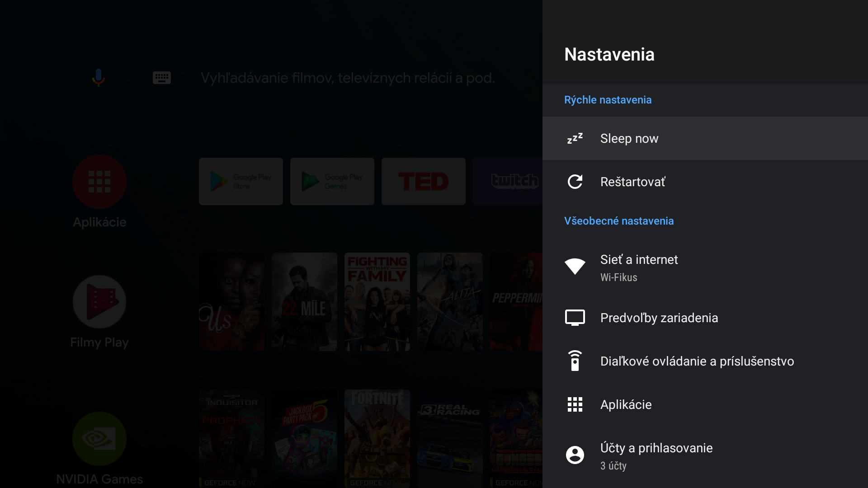The image size is (868, 488).
Task: Click the Reštartovať restart arrow icon
Action: (575, 182)
